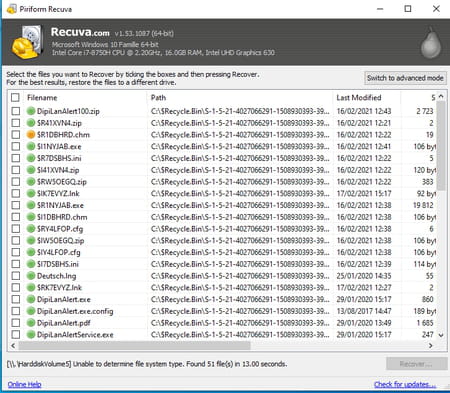
Task: Tick the checkbox for $I1NYJAB.exe
Action: point(16,146)
